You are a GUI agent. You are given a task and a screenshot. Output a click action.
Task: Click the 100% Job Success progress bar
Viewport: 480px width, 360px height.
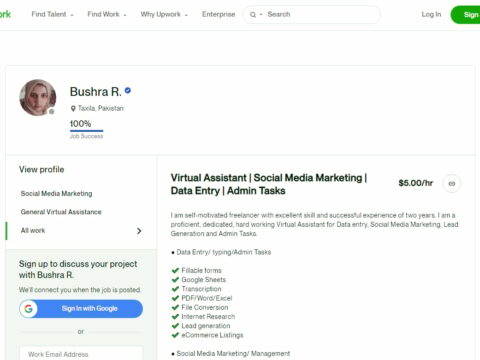[x=86, y=131]
